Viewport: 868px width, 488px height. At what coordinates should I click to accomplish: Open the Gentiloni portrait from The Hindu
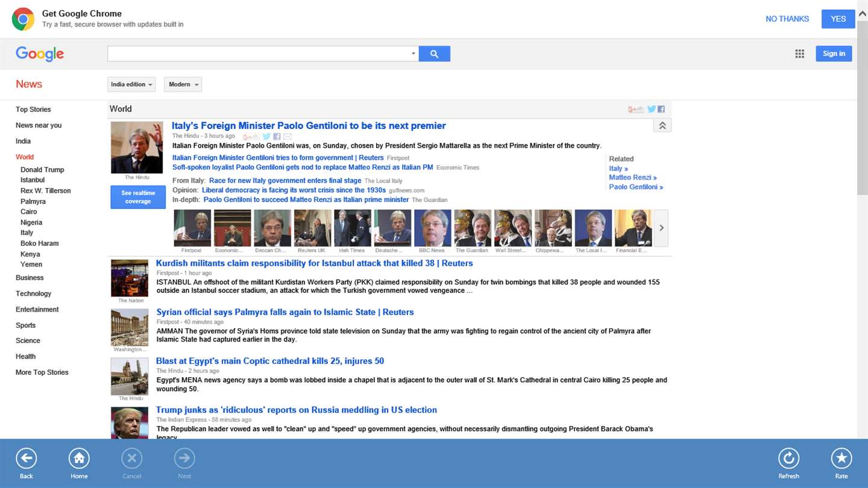tap(137, 148)
